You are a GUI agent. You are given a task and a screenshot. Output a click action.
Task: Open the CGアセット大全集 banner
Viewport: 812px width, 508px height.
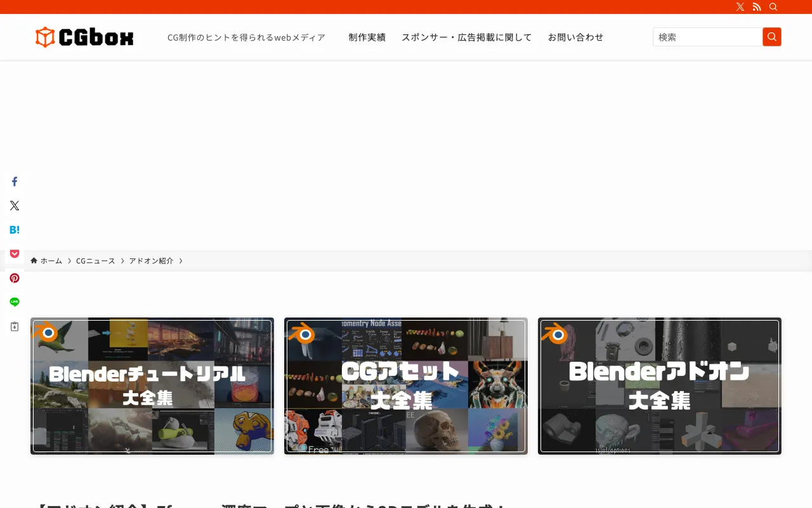[x=406, y=386]
